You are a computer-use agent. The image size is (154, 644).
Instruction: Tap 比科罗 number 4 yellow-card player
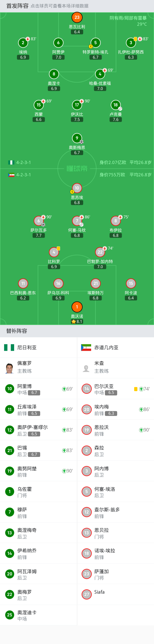pos(54,252)
